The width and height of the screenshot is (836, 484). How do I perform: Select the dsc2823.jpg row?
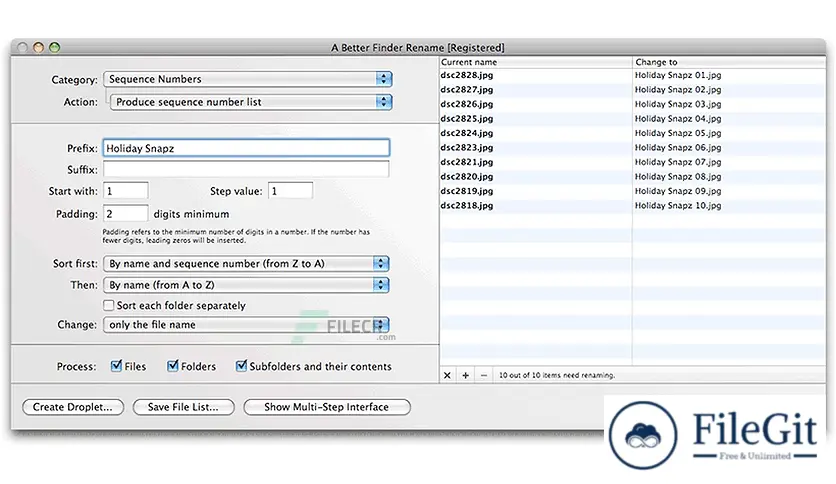tap(633, 148)
